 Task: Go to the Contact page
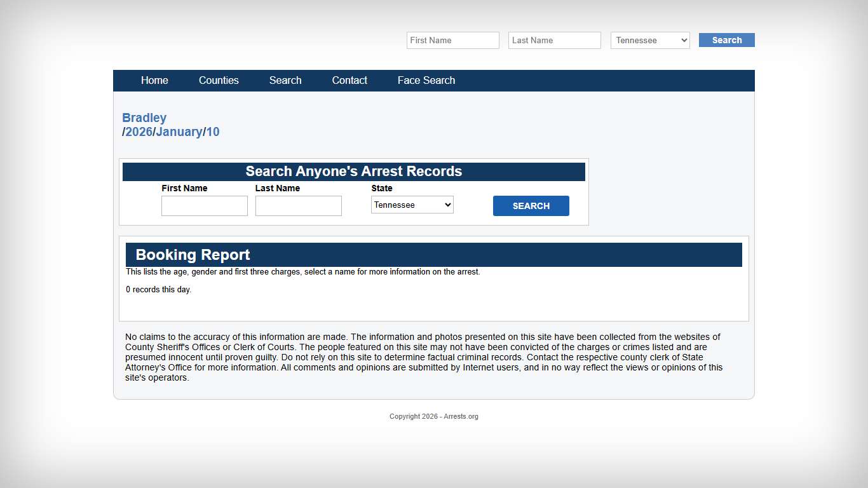(x=349, y=80)
